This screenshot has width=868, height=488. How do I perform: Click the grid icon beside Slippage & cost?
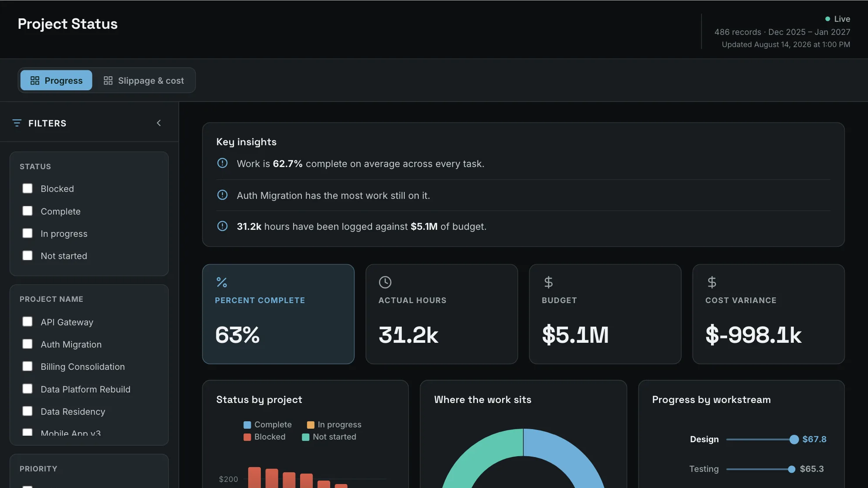coord(108,81)
